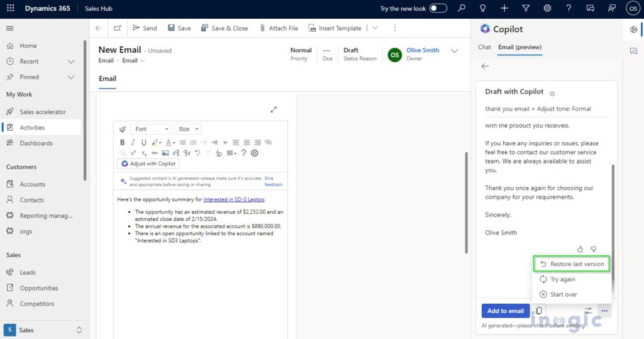644x339 pixels.
Task: Switch to the Copilot Chat tab
Action: click(x=484, y=47)
